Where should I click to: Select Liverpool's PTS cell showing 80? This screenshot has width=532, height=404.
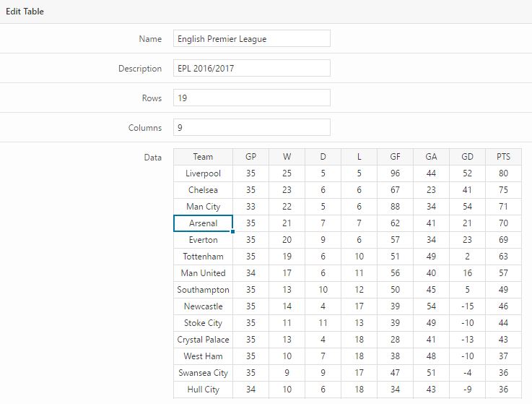pyautogui.click(x=503, y=173)
